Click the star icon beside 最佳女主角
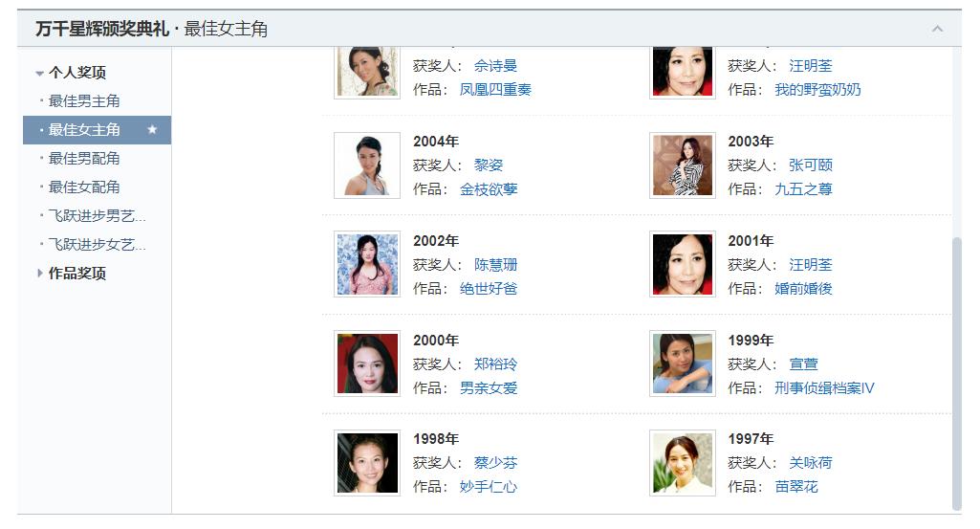 pyautogui.click(x=152, y=129)
